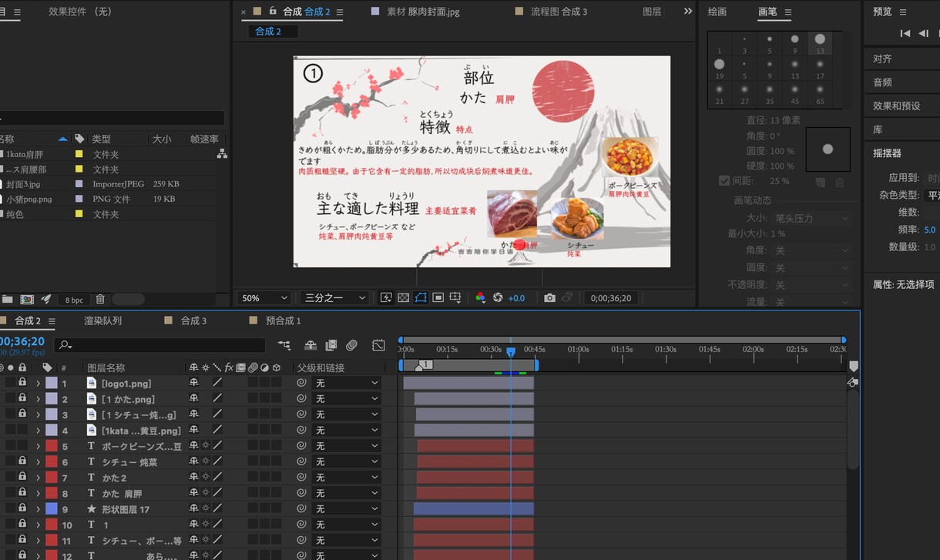This screenshot has width=940, height=560.
Task: Open the 三分之一 resolution dropdown
Action: click(x=334, y=298)
